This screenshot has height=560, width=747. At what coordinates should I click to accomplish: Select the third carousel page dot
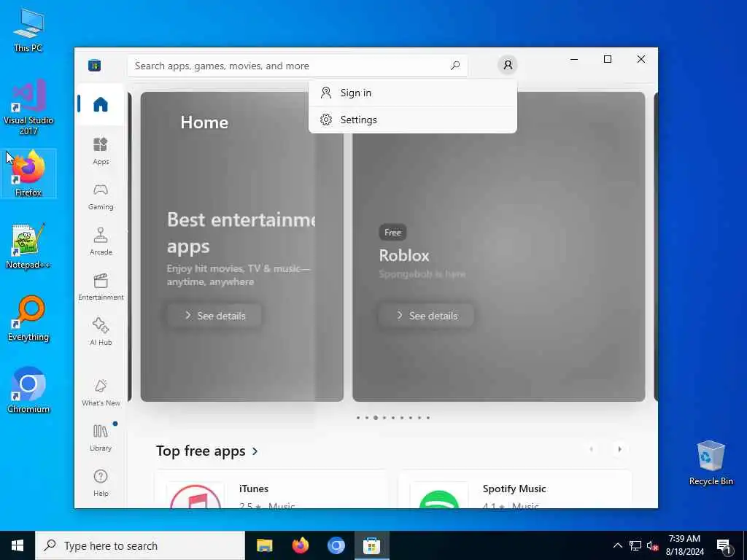pyautogui.click(x=376, y=418)
